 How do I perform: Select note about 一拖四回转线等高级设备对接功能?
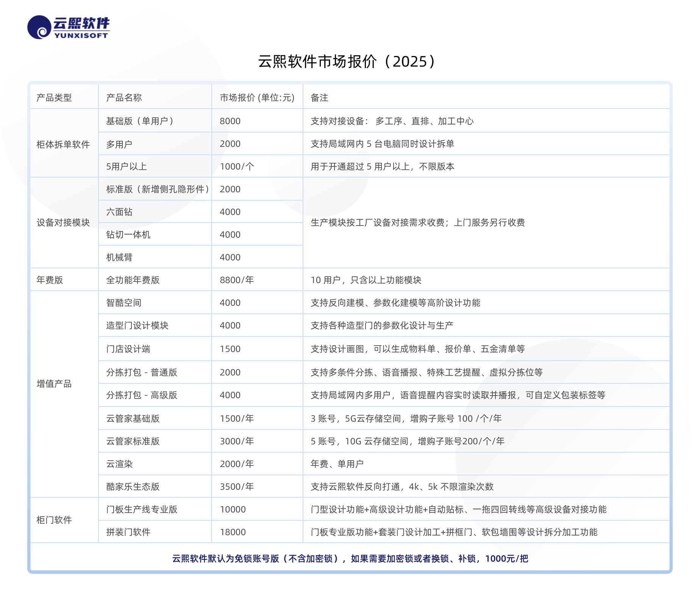click(x=459, y=509)
